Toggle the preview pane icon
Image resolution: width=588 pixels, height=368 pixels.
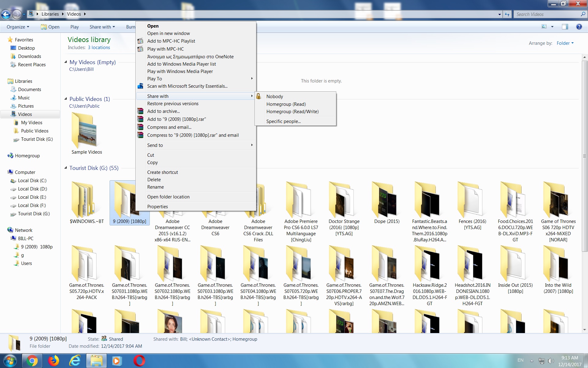pos(565,27)
